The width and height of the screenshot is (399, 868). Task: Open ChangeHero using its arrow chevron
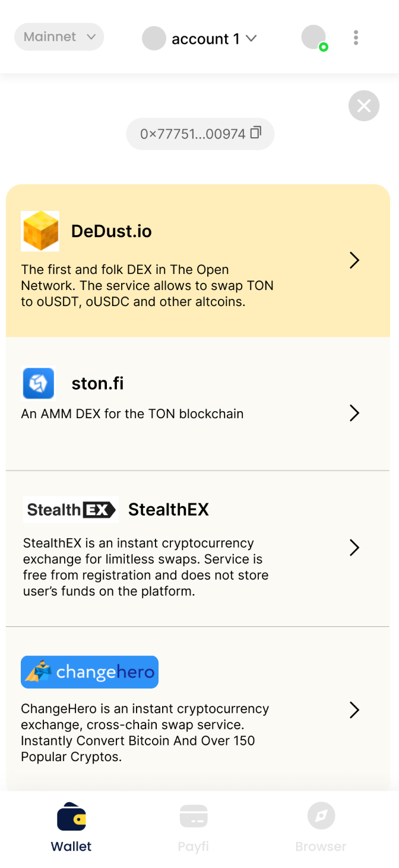click(354, 710)
